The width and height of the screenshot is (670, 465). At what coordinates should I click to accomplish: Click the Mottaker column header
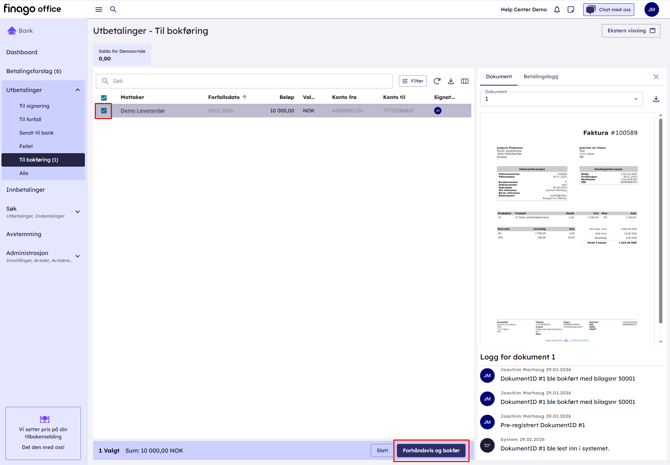click(132, 97)
